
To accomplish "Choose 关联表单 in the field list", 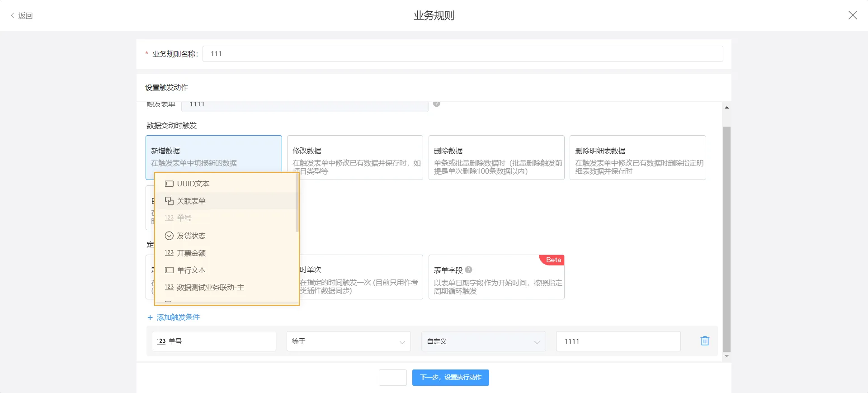I will pos(191,201).
